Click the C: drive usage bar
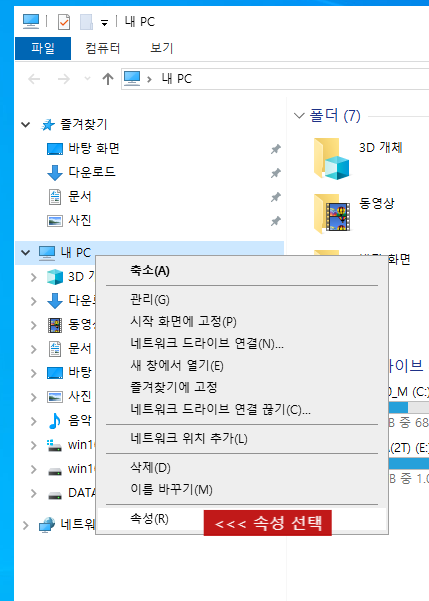The width and height of the screenshot is (429, 601). pyautogui.click(x=409, y=407)
